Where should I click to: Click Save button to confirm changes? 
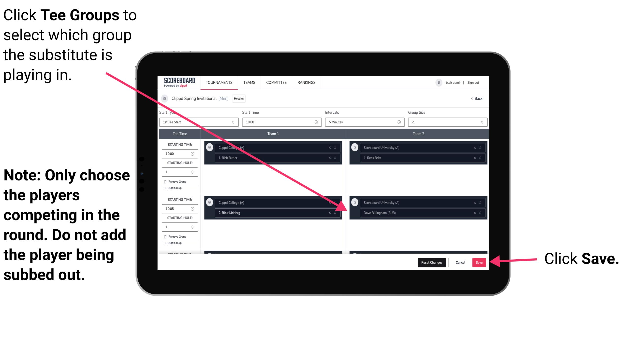point(479,263)
